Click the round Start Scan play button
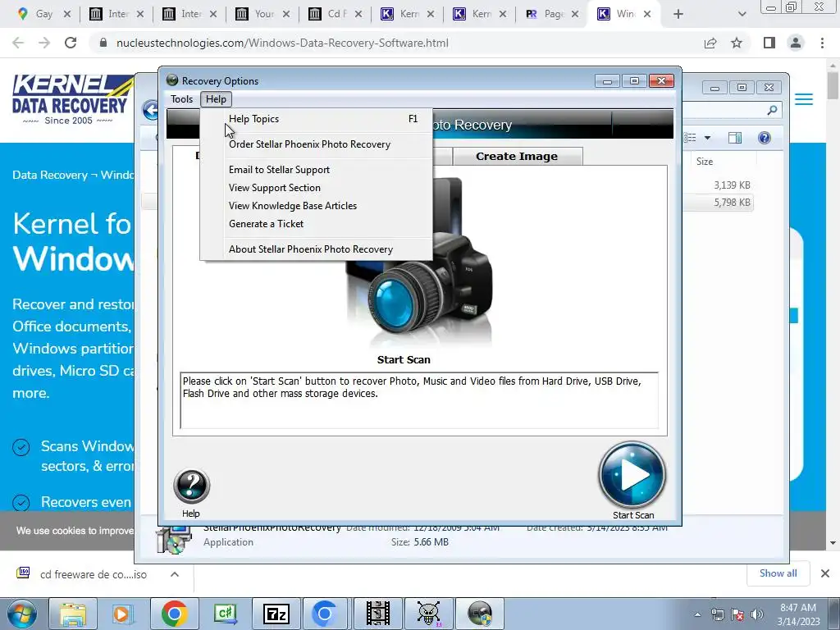This screenshot has height=630, width=840. click(x=632, y=474)
